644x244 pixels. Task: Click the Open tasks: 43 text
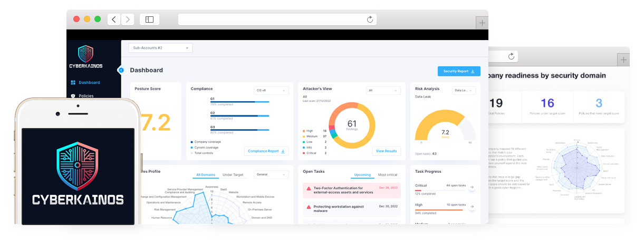point(426,154)
